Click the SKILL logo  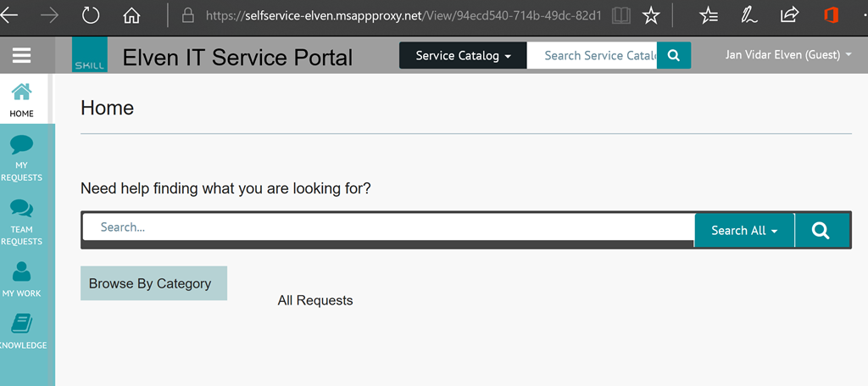[90, 55]
